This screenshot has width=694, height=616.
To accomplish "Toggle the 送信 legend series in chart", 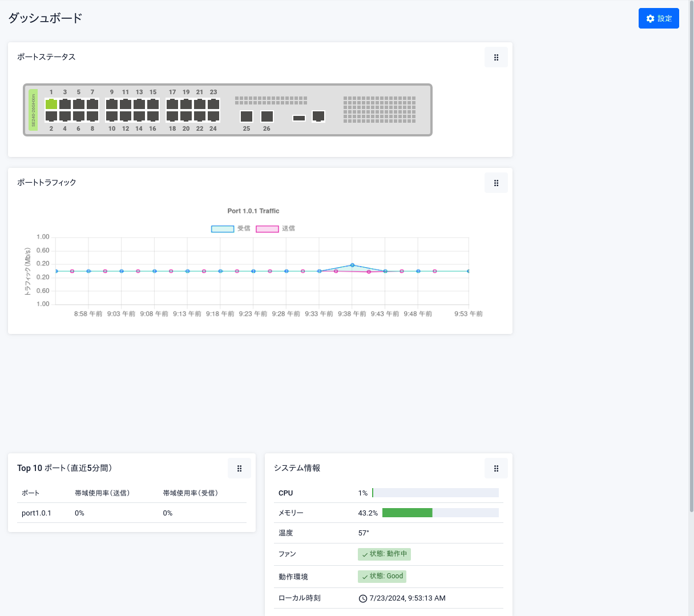I will [x=275, y=228].
